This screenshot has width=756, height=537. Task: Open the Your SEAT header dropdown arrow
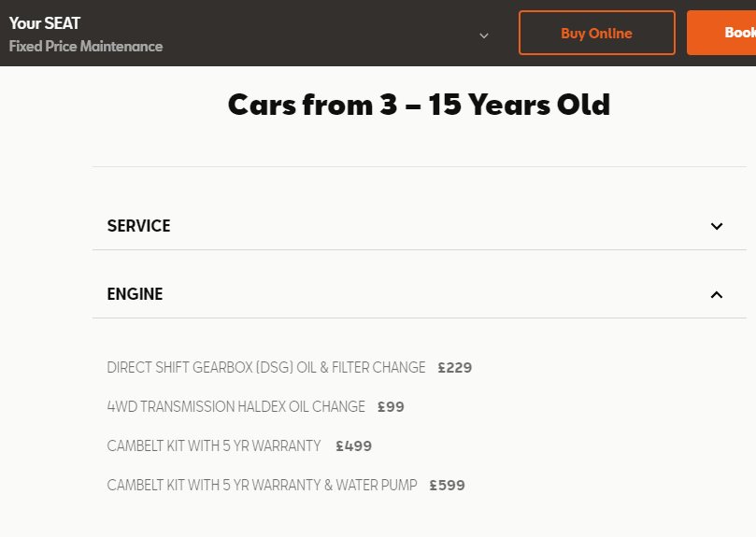[x=484, y=35]
